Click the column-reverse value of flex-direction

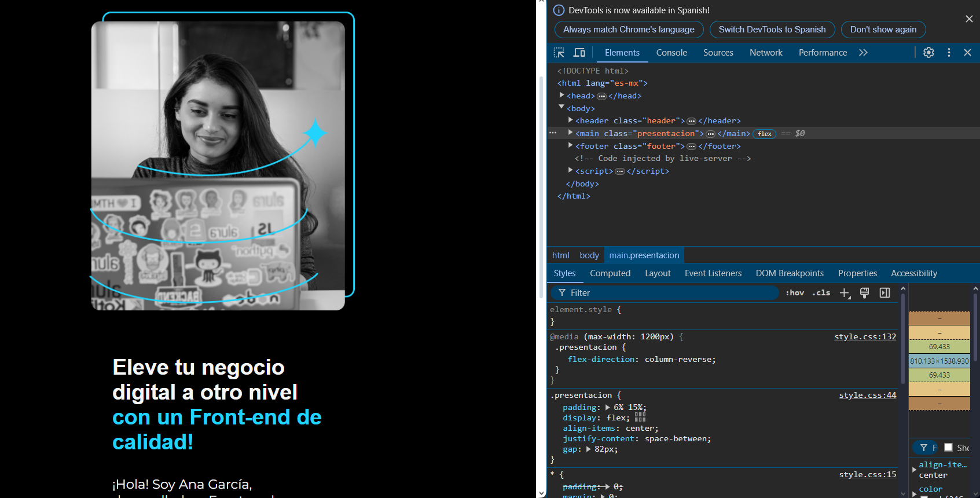[678, 360]
